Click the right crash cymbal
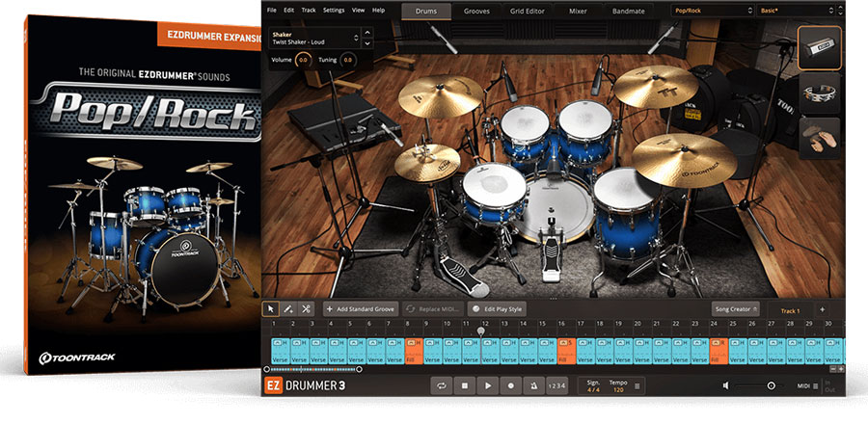Screen dimensions: 868x424 coord(656,86)
